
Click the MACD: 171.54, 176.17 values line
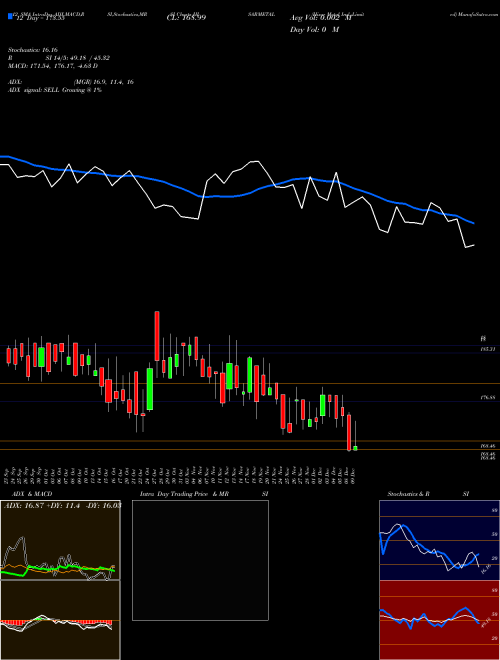click(x=53, y=66)
